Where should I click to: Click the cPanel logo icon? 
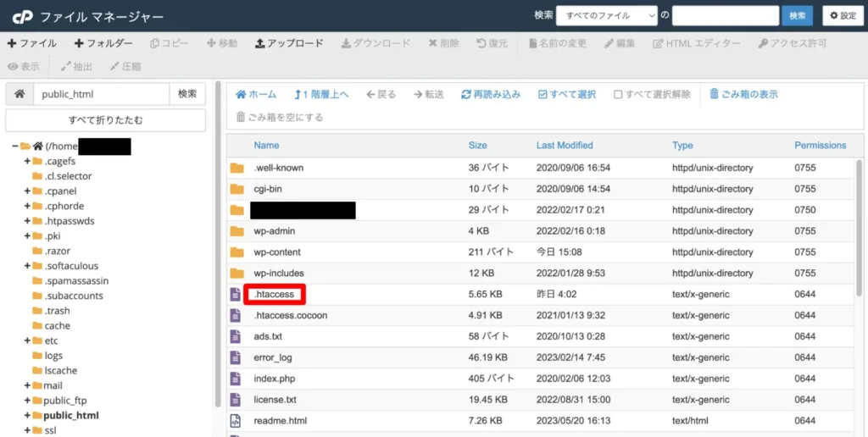[23, 17]
